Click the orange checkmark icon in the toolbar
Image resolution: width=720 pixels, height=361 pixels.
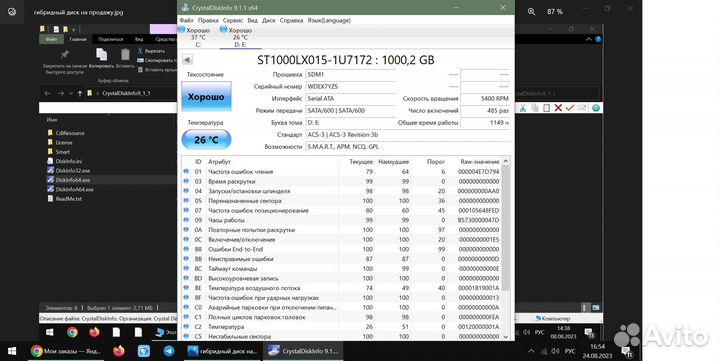tap(570, 108)
